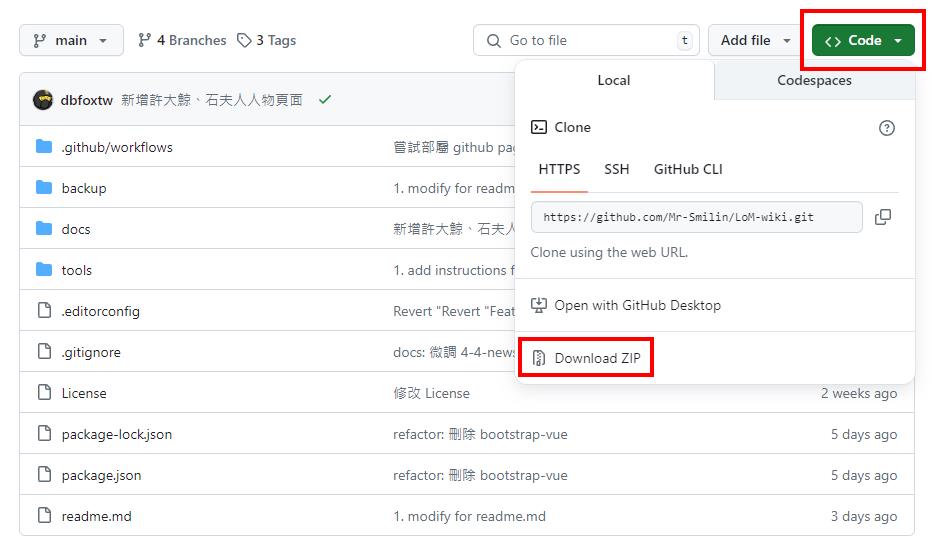This screenshot has width=932, height=549.
Task: Expand the Add file dropdown
Action: [x=755, y=41]
